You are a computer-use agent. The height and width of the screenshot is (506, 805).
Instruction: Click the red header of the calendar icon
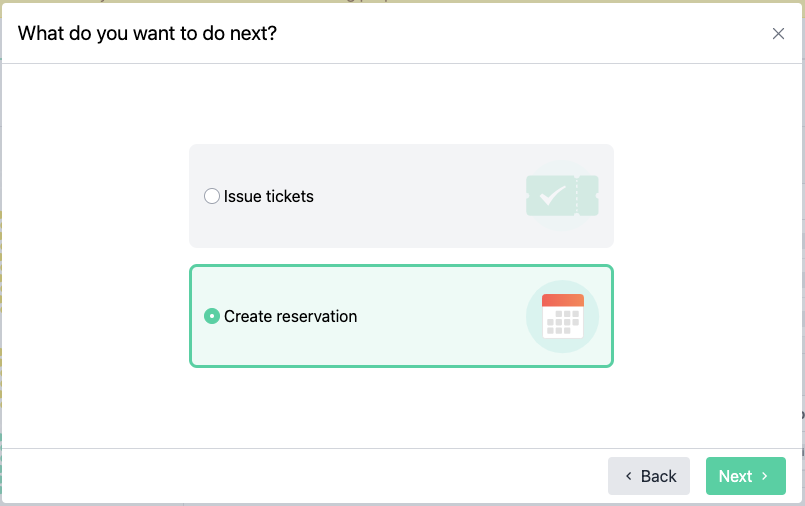pyautogui.click(x=563, y=300)
